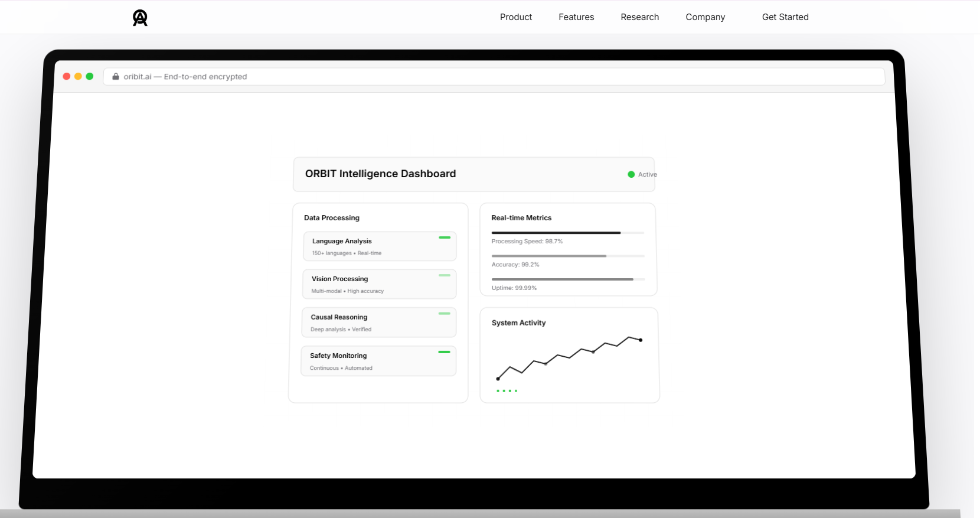Click Safety Monitoring green status indicator
Viewport: 980px width, 518px height.
[x=445, y=352]
